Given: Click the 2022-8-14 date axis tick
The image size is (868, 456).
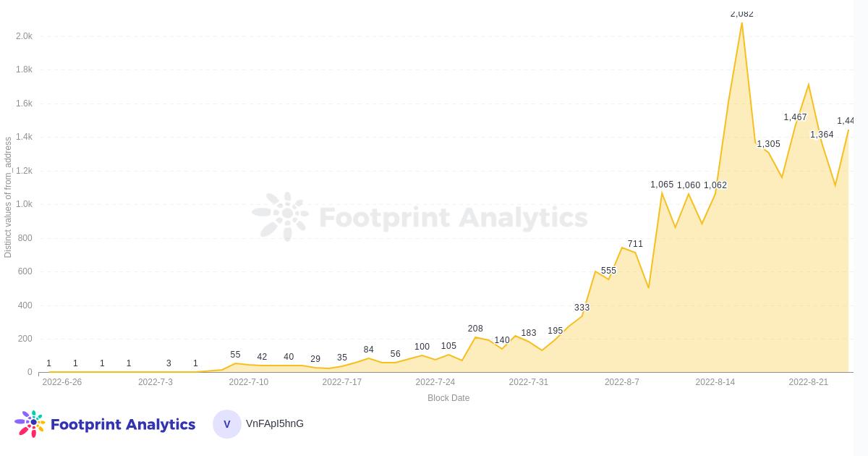Looking at the screenshot, I should click(715, 382).
